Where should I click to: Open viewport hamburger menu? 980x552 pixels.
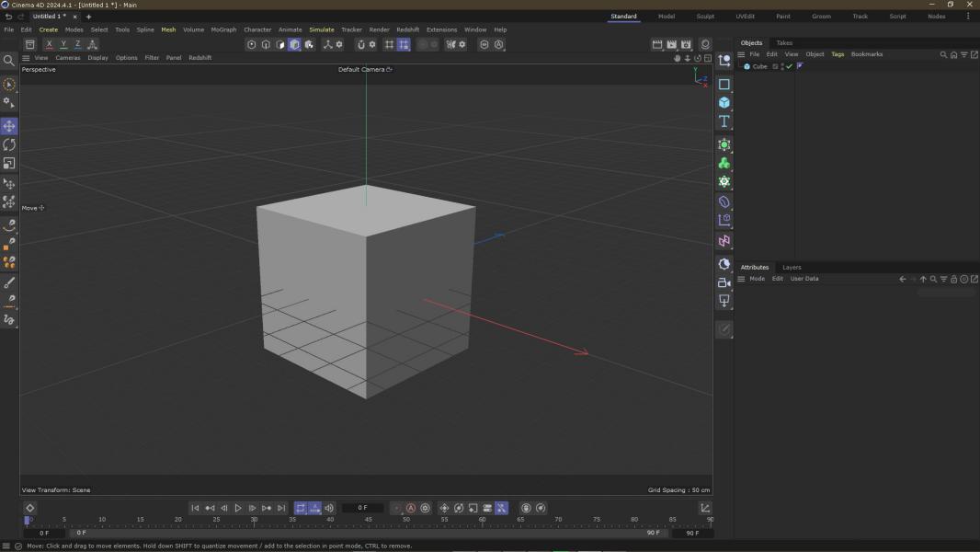(x=26, y=58)
